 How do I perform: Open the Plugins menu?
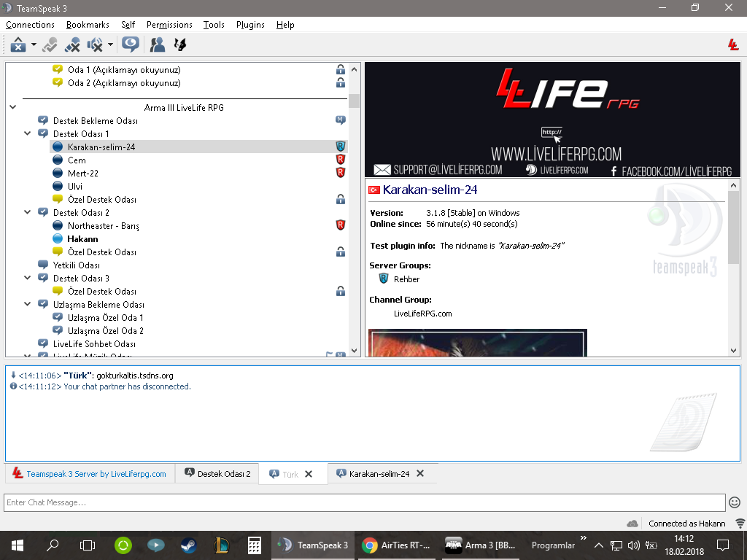(250, 25)
